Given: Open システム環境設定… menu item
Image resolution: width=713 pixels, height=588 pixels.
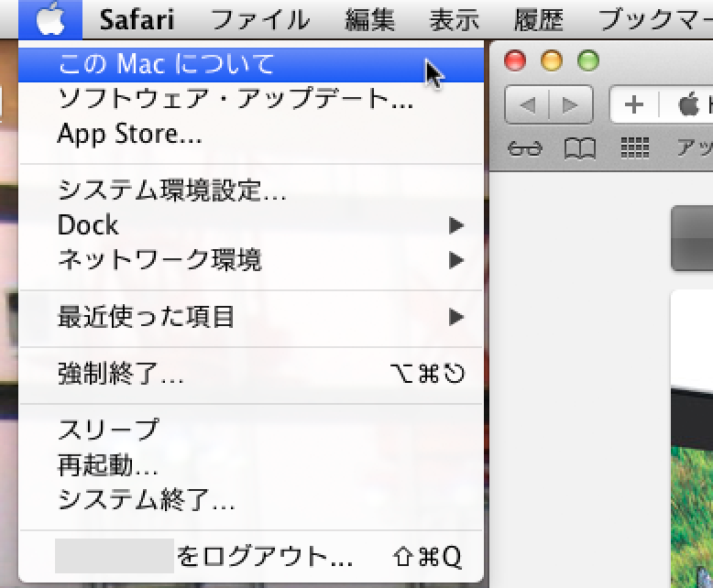Looking at the screenshot, I should point(250,190).
